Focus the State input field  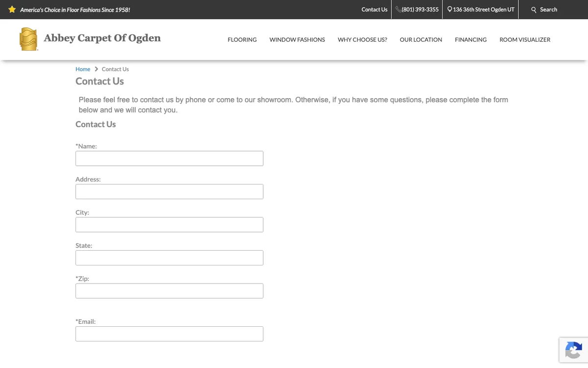[x=169, y=258]
